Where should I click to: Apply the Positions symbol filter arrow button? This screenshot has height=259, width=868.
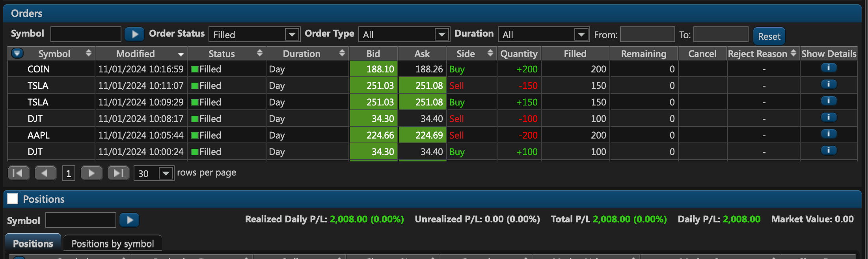click(130, 220)
